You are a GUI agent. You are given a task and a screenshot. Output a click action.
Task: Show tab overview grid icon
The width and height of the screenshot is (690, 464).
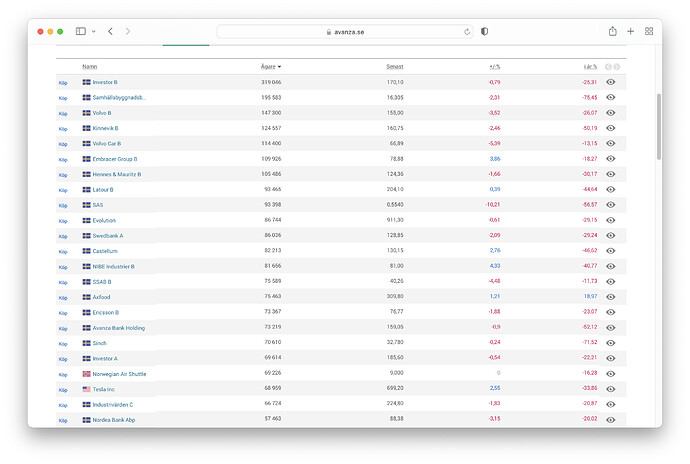(x=649, y=31)
